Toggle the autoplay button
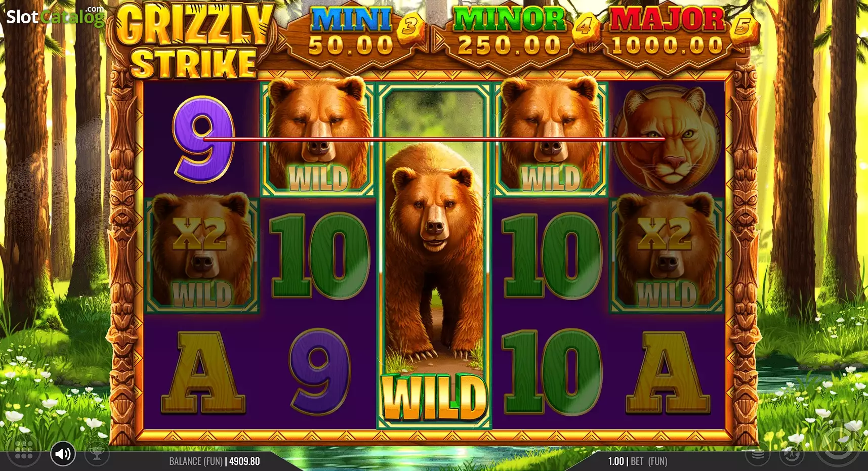This screenshot has width=868, height=471. click(x=792, y=454)
